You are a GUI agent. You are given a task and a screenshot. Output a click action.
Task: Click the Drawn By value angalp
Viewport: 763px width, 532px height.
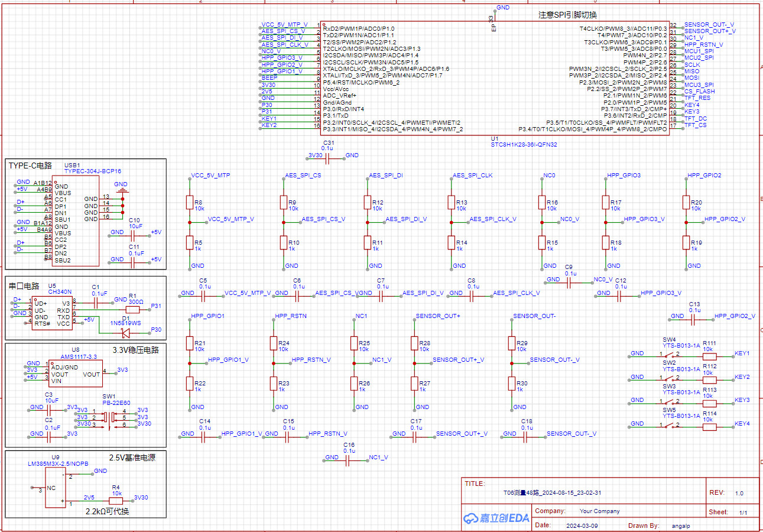[x=681, y=525]
